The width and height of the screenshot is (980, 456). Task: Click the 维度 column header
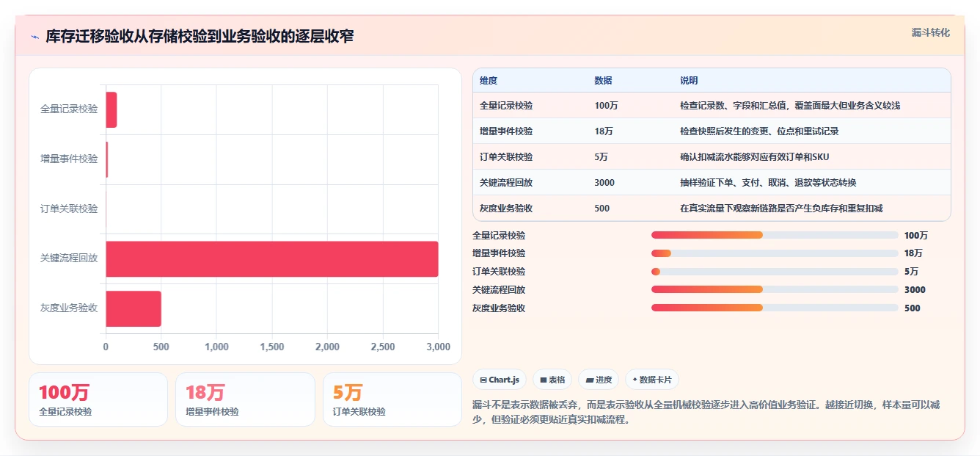coord(489,81)
